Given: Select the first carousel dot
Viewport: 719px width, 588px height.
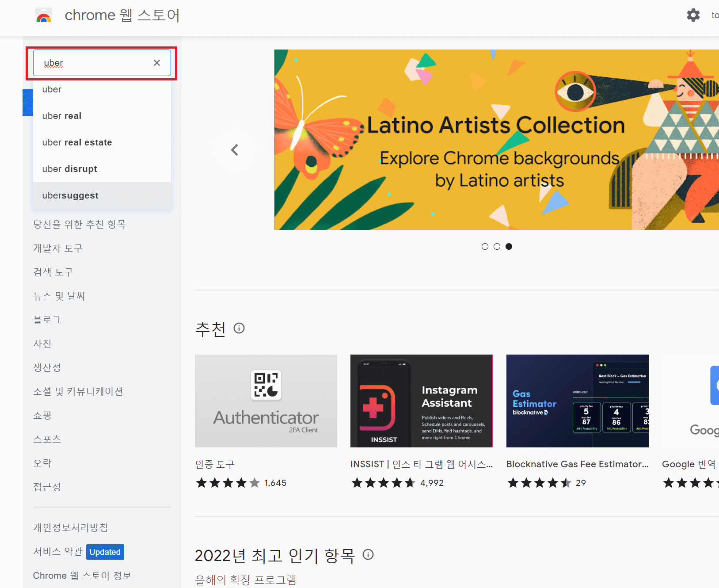Looking at the screenshot, I should (485, 246).
